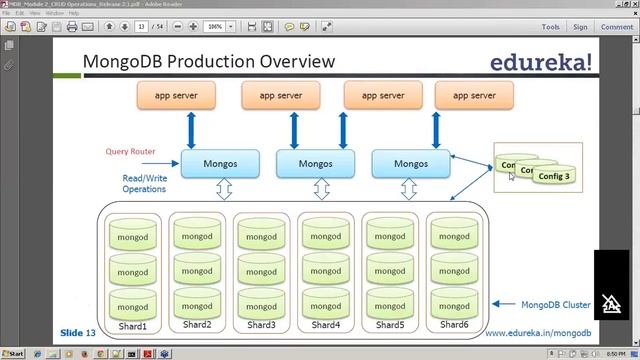Click the Windows Start button
The image size is (640, 360).
(x=13, y=353)
